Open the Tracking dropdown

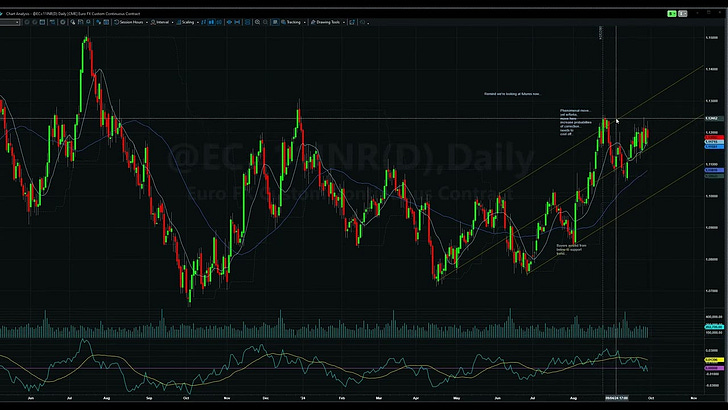[x=293, y=22]
